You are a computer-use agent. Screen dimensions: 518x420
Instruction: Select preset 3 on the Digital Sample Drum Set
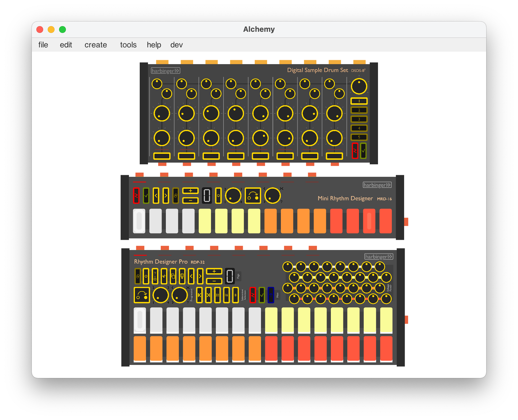coord(359,119)
